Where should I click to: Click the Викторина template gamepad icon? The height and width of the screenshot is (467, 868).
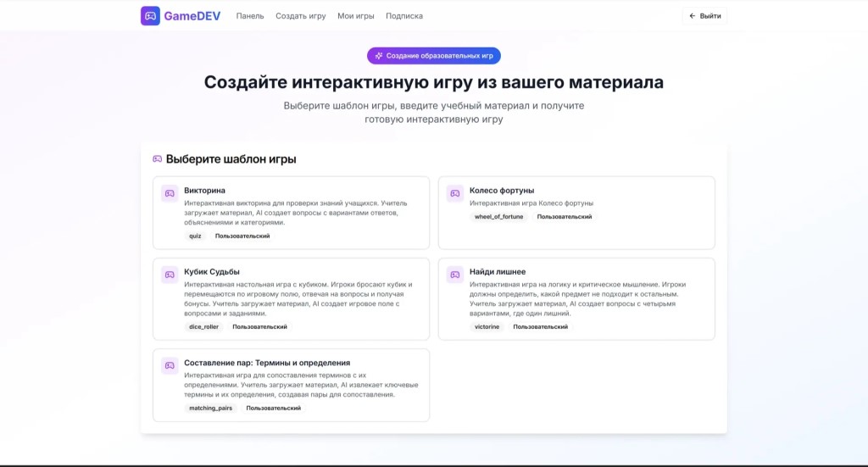coord(170,193)
